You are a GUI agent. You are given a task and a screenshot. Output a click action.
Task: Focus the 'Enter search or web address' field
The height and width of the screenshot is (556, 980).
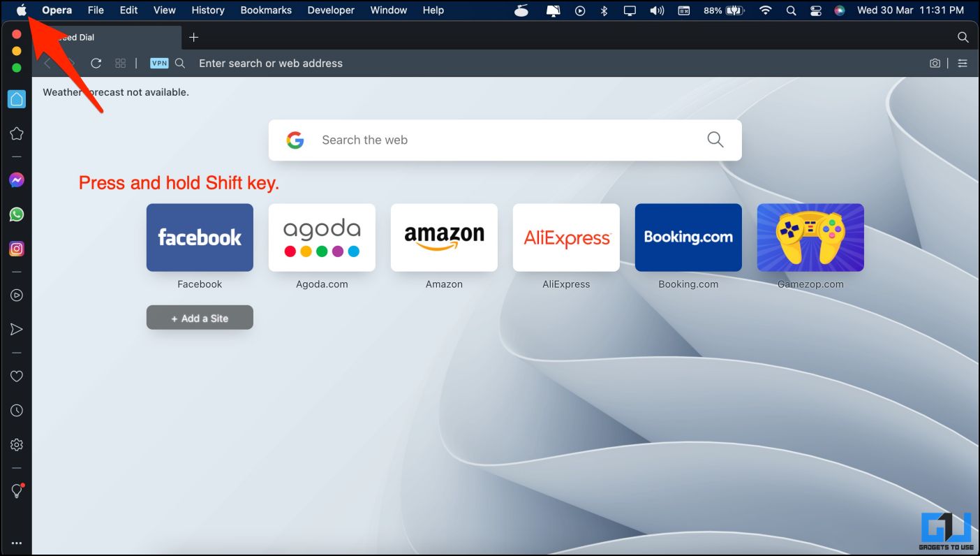click(271, 63)
